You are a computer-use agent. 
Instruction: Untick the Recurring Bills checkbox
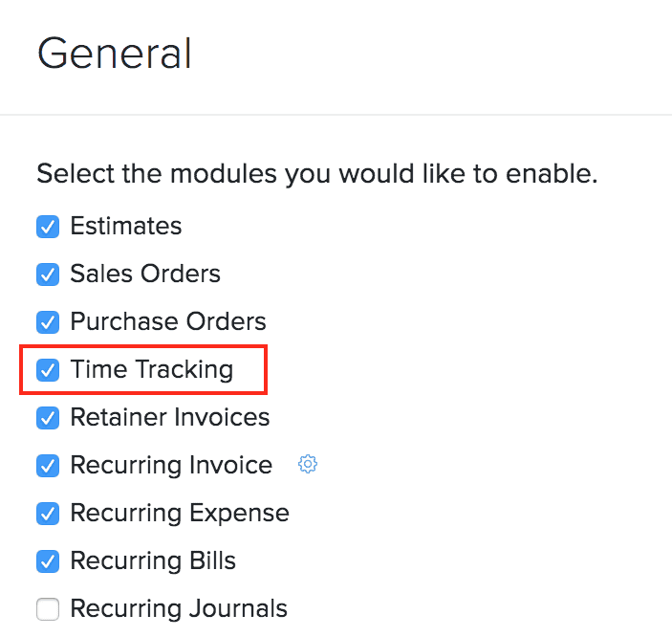coord(48,561)
